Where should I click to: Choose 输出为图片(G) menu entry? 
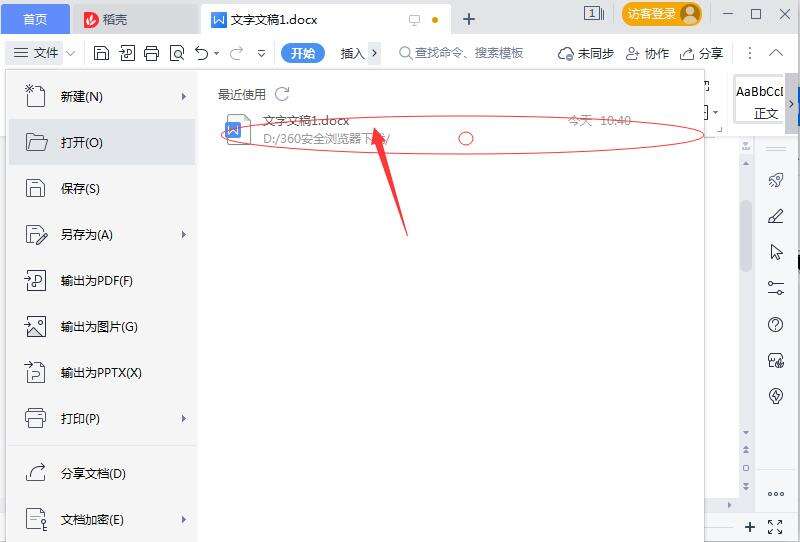click(x=102, y=327)
